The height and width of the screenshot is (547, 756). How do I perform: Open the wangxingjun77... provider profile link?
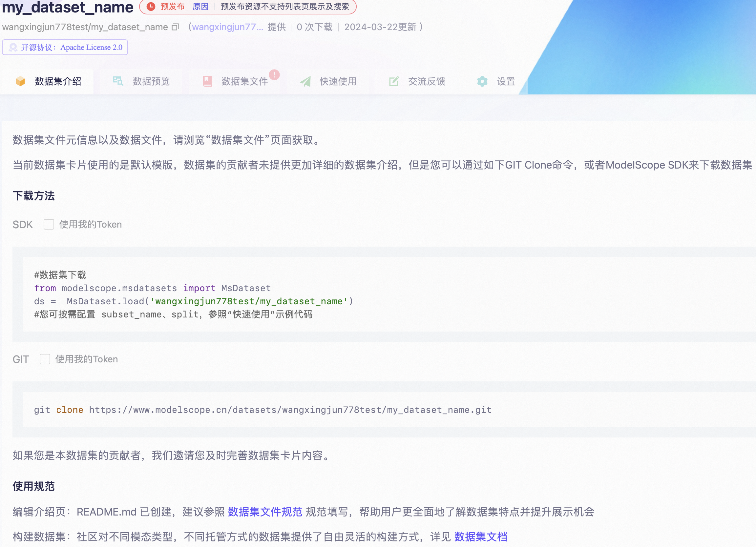pos(228,27)
